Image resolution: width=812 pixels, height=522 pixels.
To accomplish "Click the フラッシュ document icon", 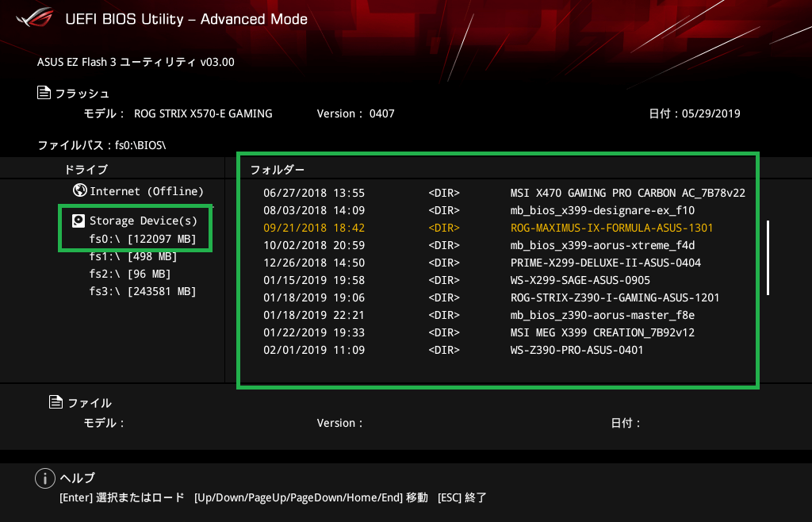I will click(x=44, y=93).
